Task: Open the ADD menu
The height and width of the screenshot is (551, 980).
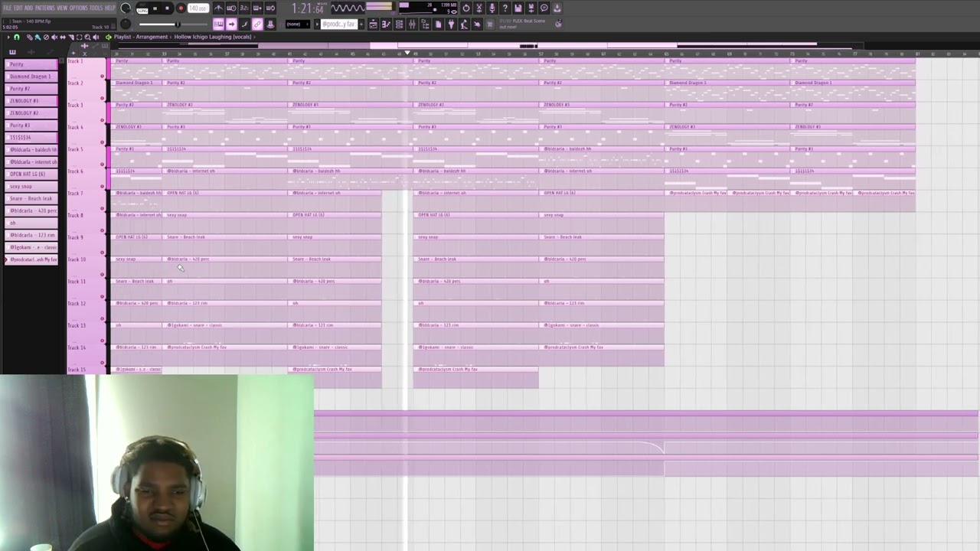Action: click(x=28, y=8)
